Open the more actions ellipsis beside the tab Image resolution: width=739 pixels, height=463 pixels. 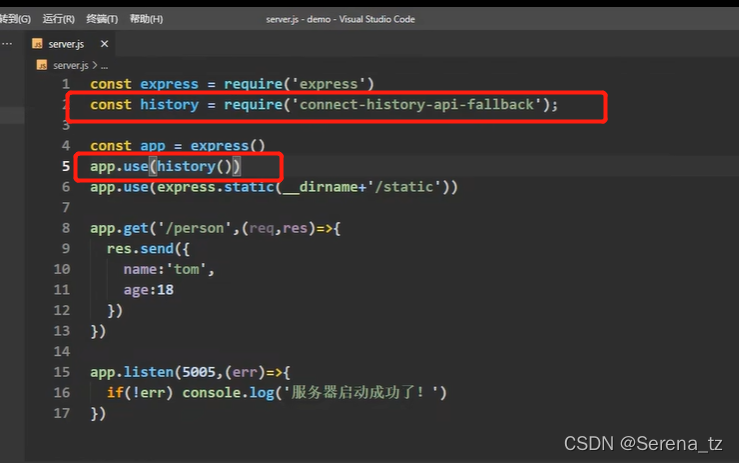[7, 44]
